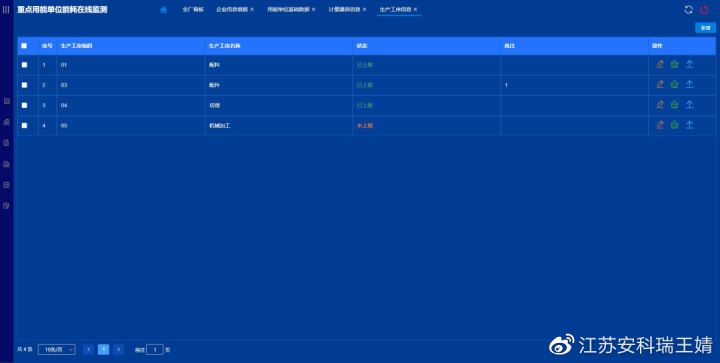Click the upload arrow icon for row 01

tap(689, 65)
